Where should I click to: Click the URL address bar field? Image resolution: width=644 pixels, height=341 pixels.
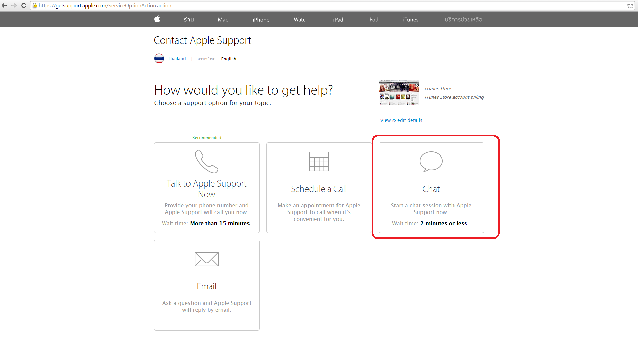pyautogui.click(x=332, y=6)
